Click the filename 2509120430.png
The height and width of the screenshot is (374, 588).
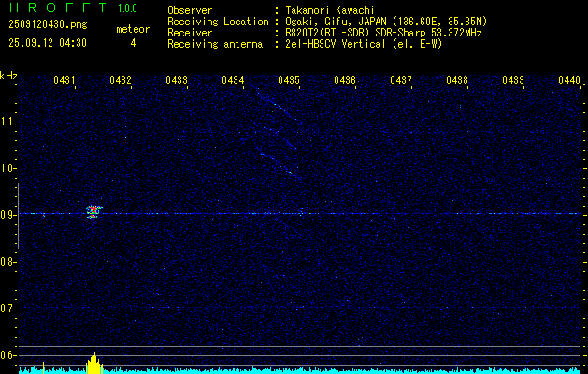click(x=48, y=25)
